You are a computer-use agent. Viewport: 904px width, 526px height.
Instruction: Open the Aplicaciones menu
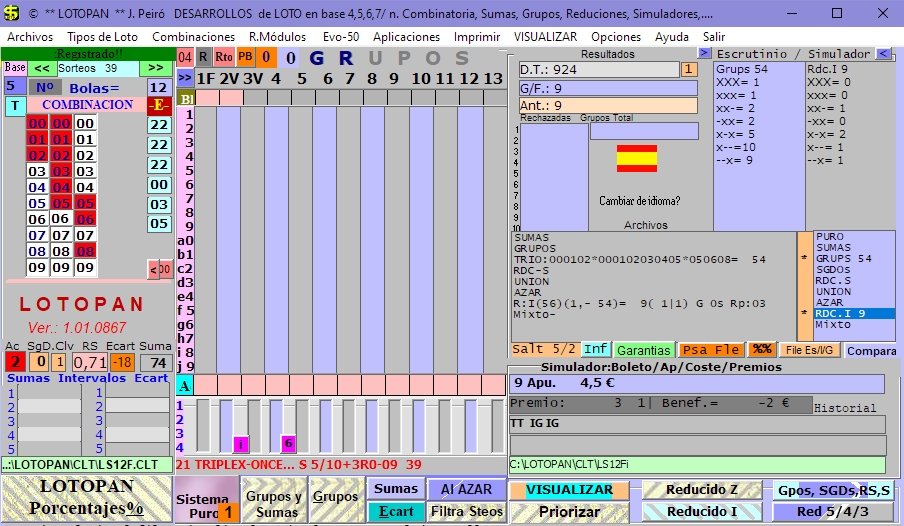tap(406, 37)
